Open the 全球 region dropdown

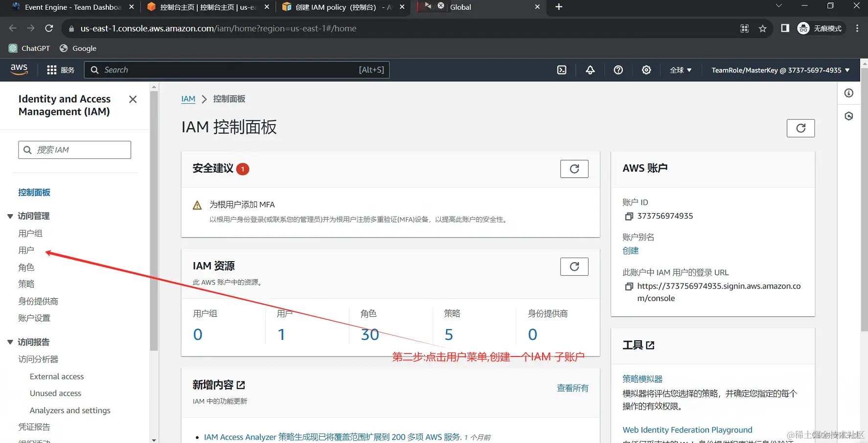pyautogui.click(x=681, y=70)
